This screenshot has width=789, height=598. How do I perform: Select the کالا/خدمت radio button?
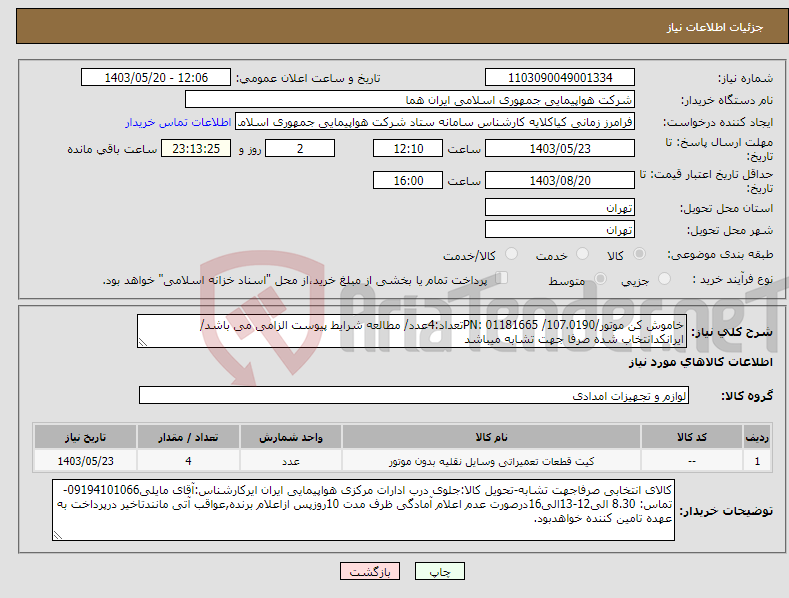511,254
